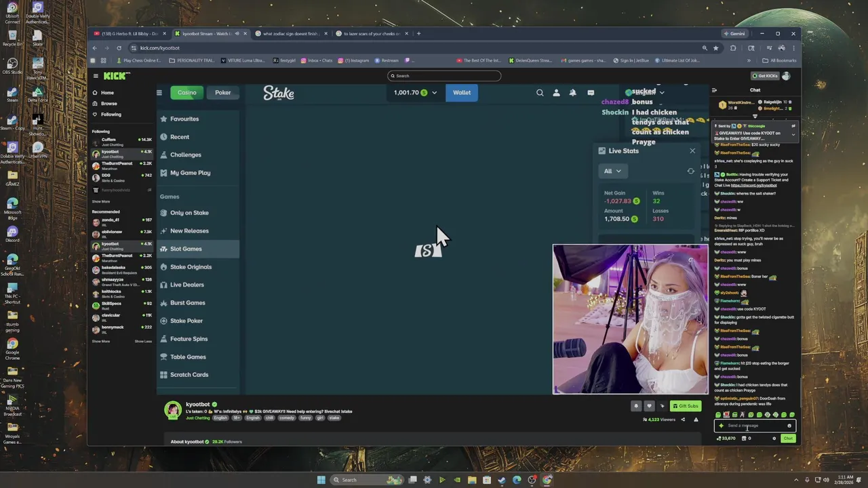This screenshot has height=488, width=868.
Task: Open the Kick hamburger menu
Action: (96, 76)
